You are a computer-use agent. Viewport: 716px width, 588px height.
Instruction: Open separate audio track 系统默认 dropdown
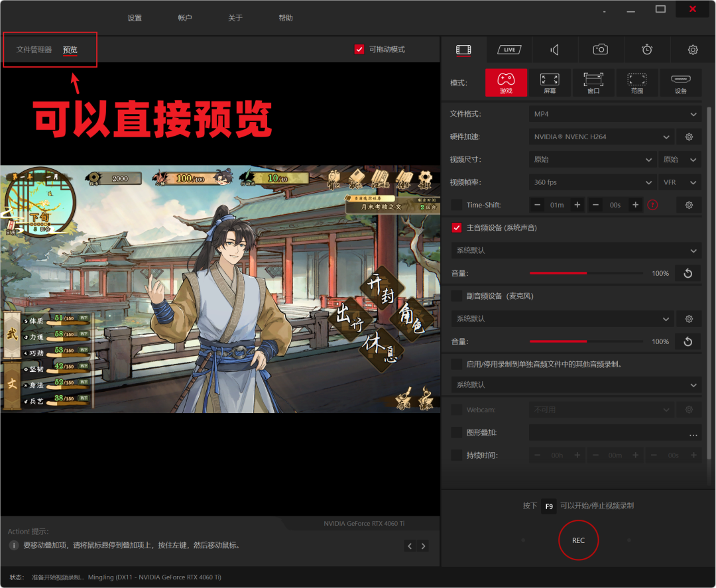click(576, 384)
